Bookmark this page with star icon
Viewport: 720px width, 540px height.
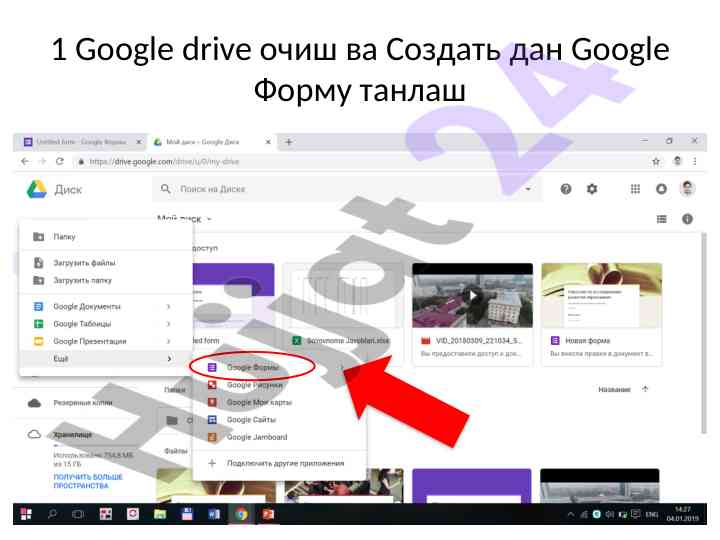point(656,161)
